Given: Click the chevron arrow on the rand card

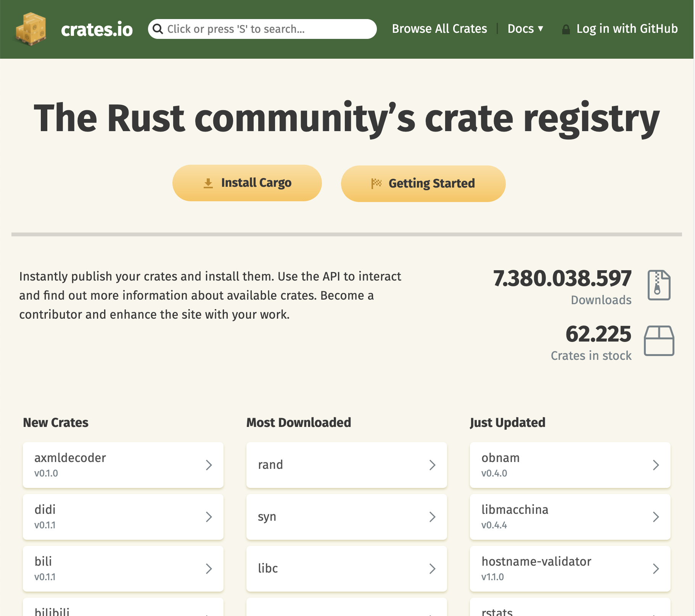Looking at the screenshot, I should (432, 465).
